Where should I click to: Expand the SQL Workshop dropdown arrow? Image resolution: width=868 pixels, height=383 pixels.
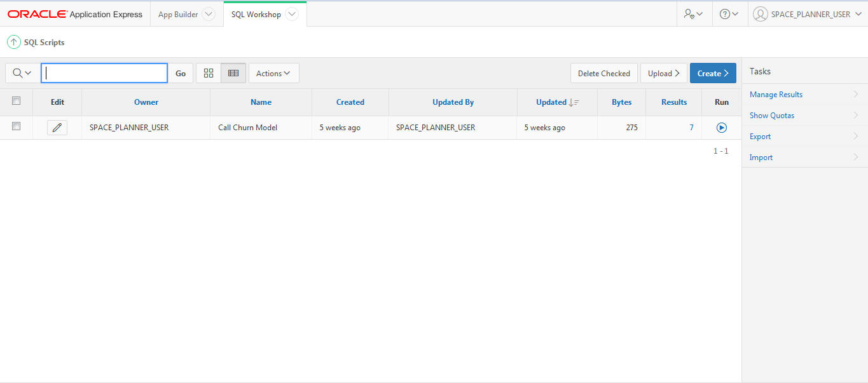(x=291, y=14)
